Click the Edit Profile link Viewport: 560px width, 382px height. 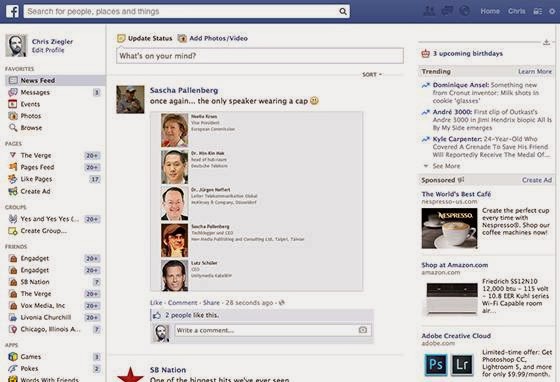click(48, 50)
